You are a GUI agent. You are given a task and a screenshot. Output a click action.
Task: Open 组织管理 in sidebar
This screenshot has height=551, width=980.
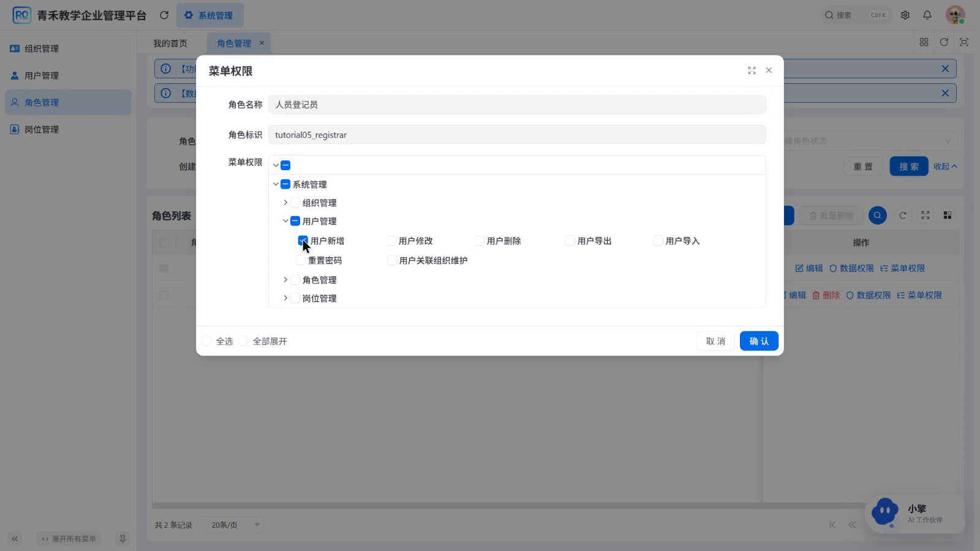69,48
